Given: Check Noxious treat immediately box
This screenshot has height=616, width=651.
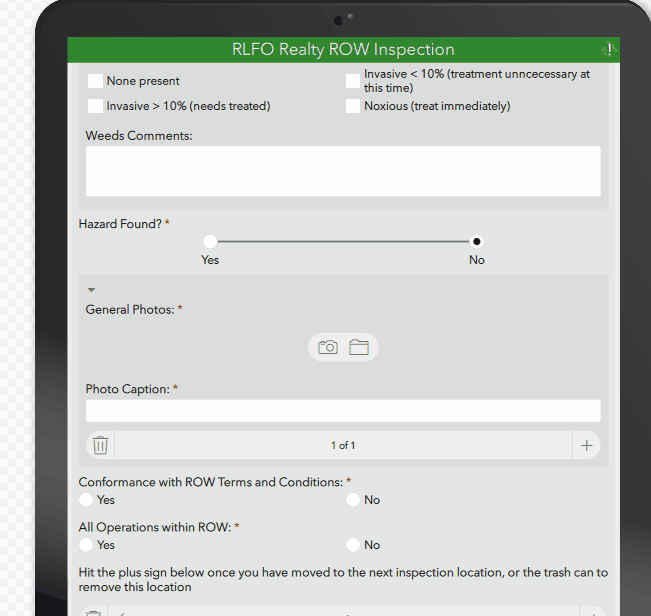Looking at the screenshot, I should [x=353, y=106].
